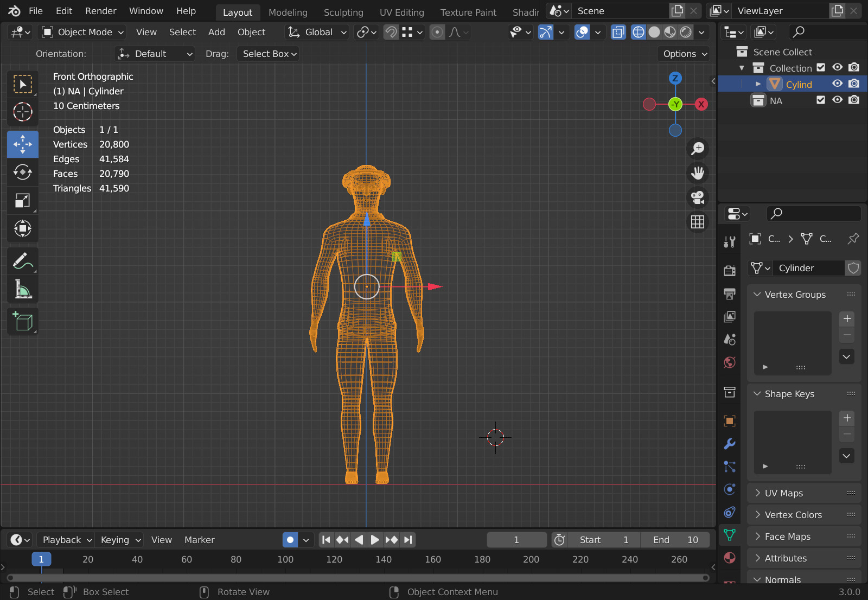868x600 pixels.
Task: Switch to Modeling workspace tab
Action: point(288,12)
